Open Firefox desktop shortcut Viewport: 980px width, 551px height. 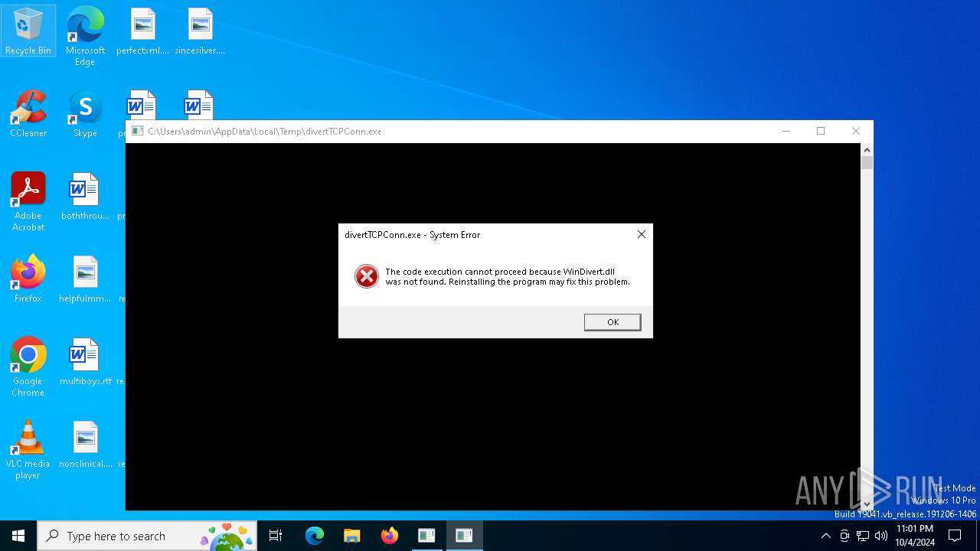click(28, 279)
